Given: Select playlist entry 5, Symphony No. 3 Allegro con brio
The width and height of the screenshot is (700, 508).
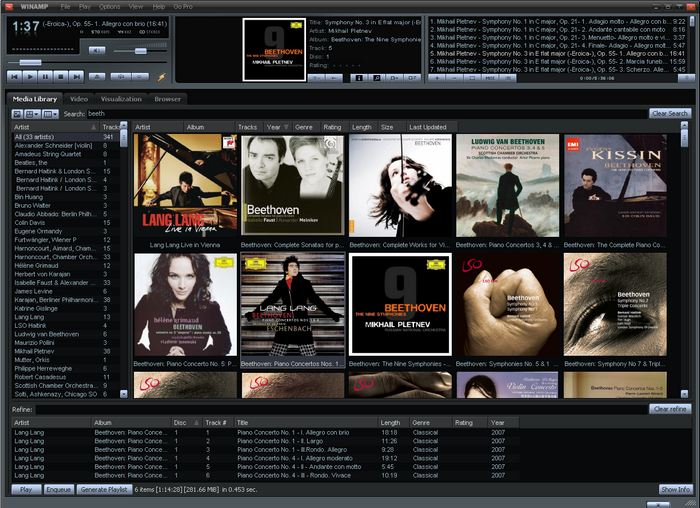Looking at the screenshot, I should (557, 54).
